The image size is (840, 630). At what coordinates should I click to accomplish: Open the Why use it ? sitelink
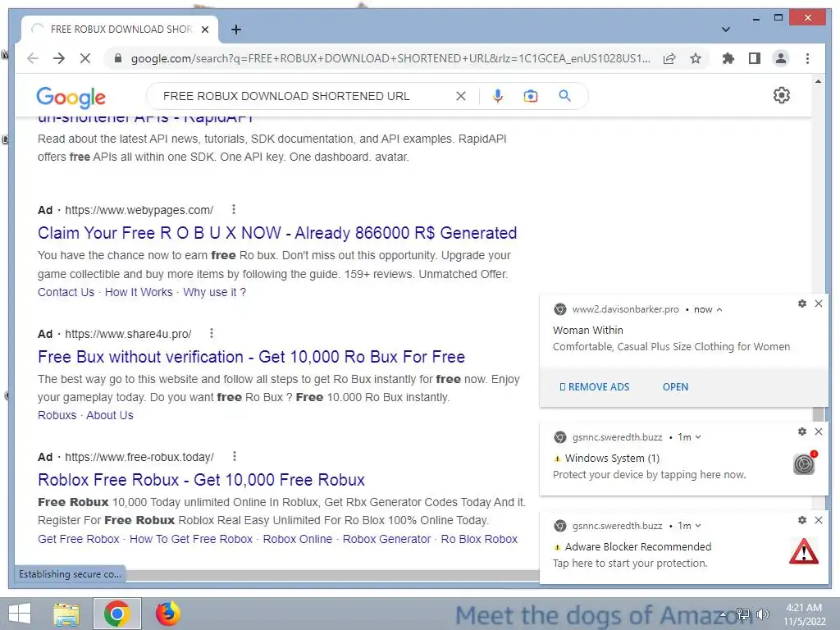[x=214, y=292]
